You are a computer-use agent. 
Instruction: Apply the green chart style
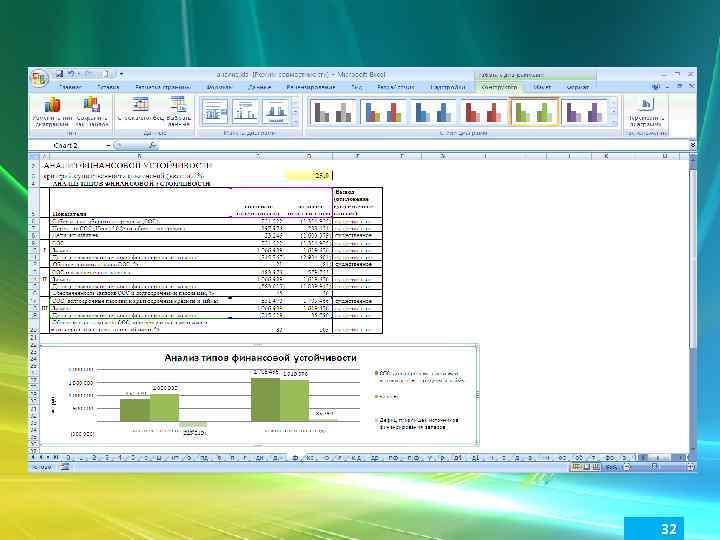pyautogui.click(x=534, y=112)
